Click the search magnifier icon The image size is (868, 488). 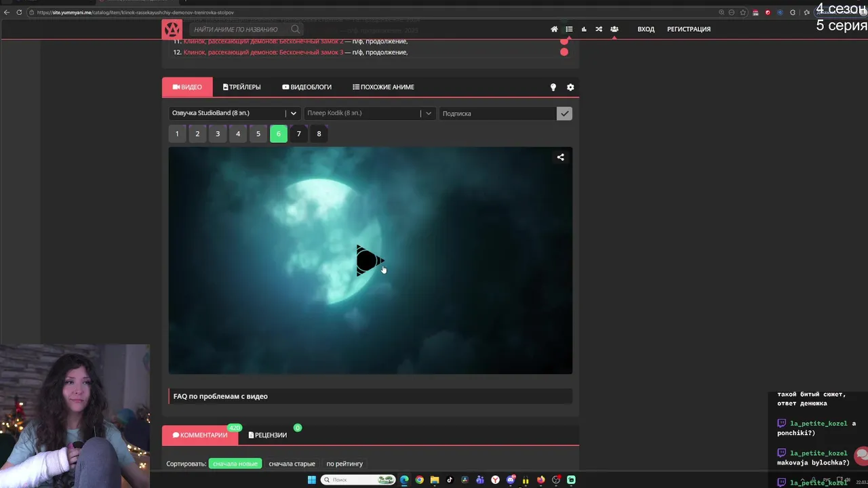coord(295,29)
